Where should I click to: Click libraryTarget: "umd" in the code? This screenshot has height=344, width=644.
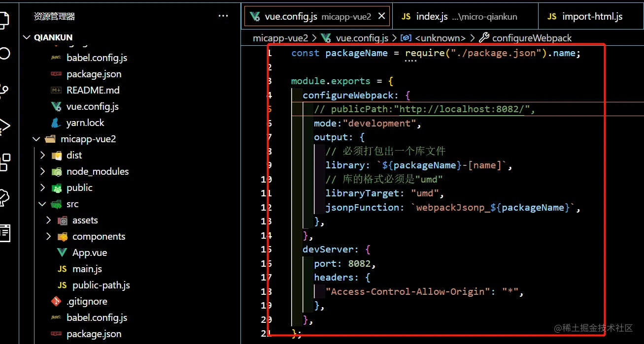pos(385,193)
